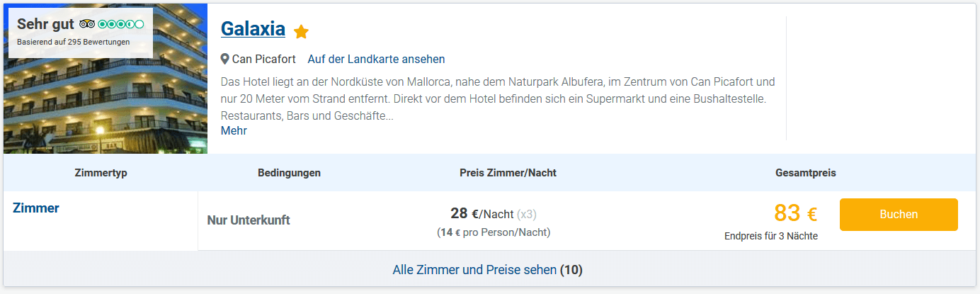This screenshot has width=980, height=294.
Task: Click the Gesamtpreis column header
Action: tap(806, 173)
